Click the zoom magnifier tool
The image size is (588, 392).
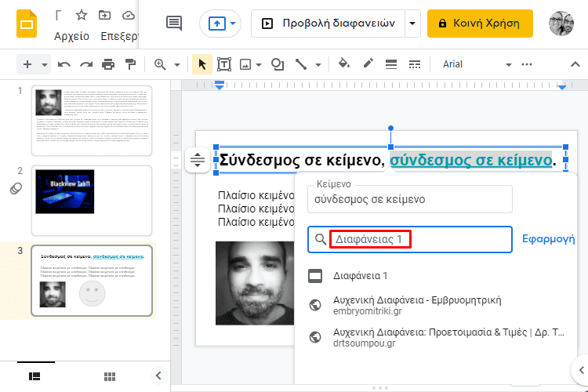[160, 64]
